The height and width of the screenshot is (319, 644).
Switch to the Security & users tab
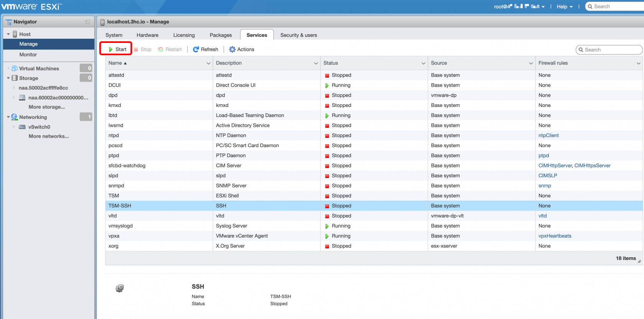[299, 35]
